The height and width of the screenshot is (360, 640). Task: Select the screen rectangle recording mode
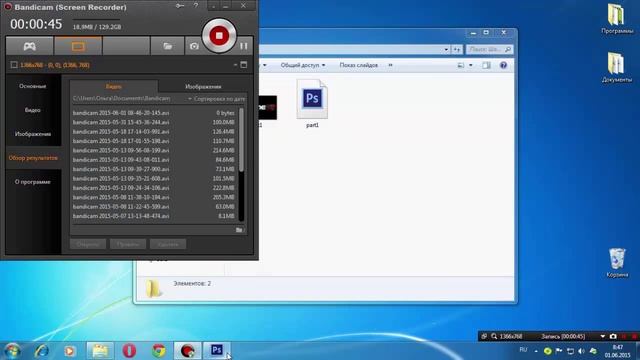tap(78, 46)
